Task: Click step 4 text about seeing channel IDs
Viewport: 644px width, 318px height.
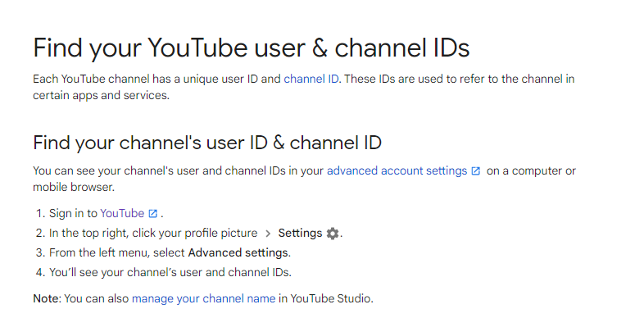Action: (170, 272)
